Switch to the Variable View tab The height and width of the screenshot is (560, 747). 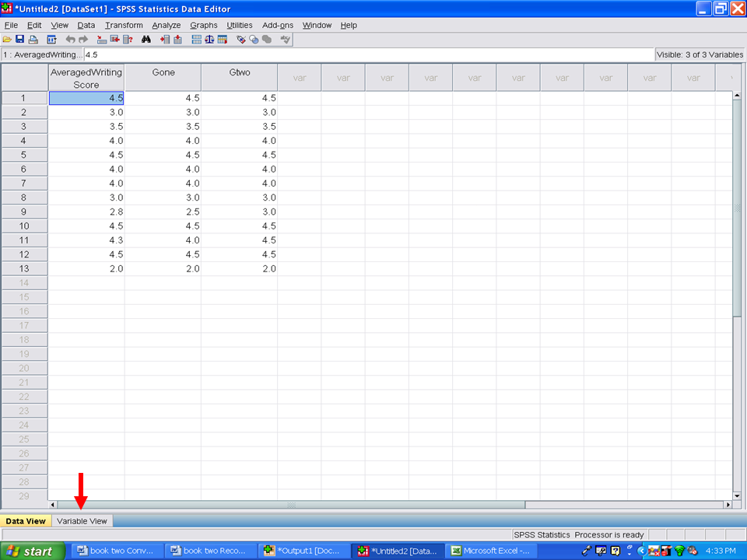click(x=82, y=521)
